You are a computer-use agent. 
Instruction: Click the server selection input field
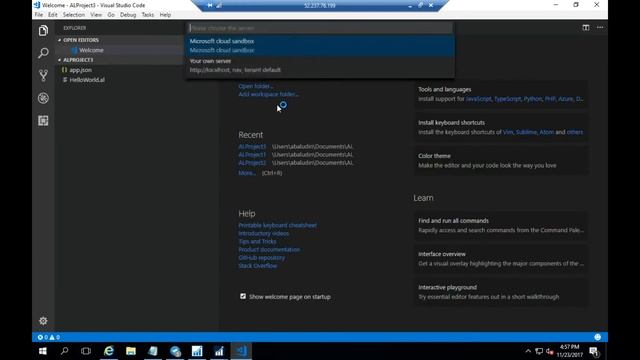(320, 28)
